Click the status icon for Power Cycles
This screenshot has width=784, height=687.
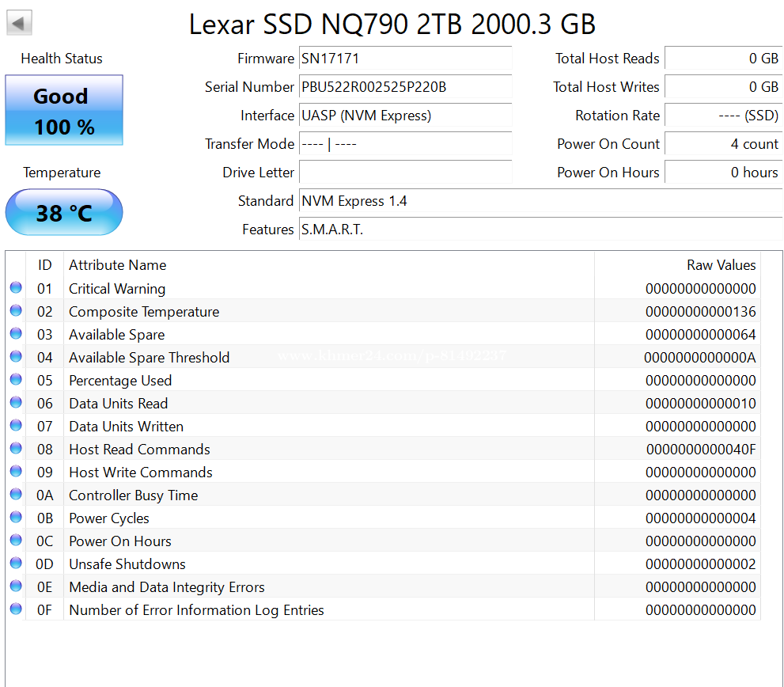(16, 518)
